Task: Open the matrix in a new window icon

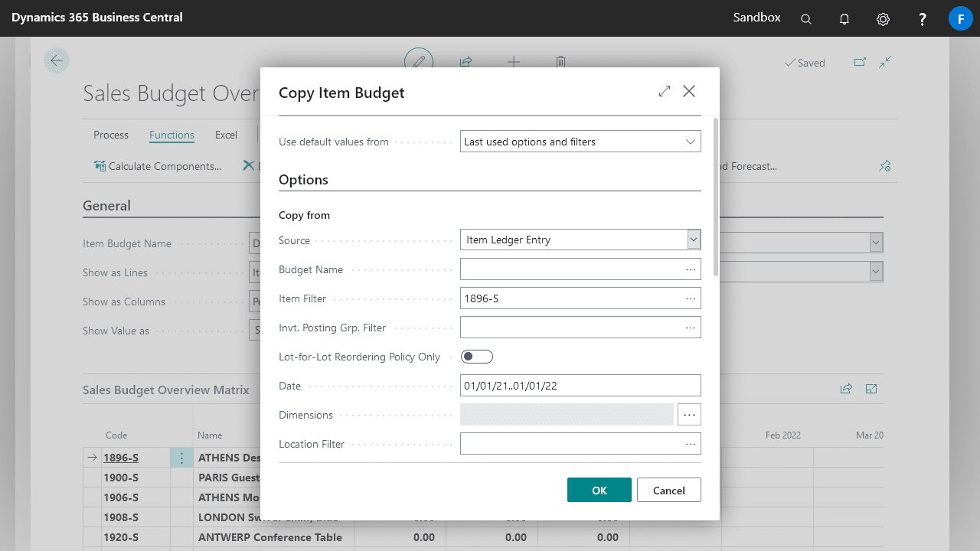Action: [x=871, y=389]
